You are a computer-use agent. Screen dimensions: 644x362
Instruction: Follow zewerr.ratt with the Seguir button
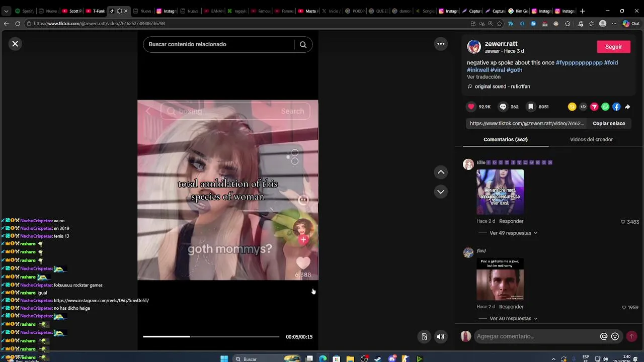pyautogui.click(x=613, y=47)
